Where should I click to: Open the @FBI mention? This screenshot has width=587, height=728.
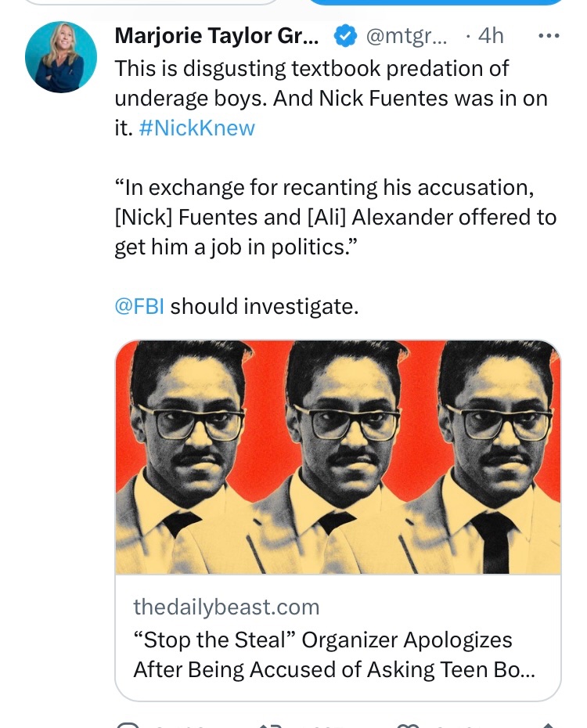(139, 306)
